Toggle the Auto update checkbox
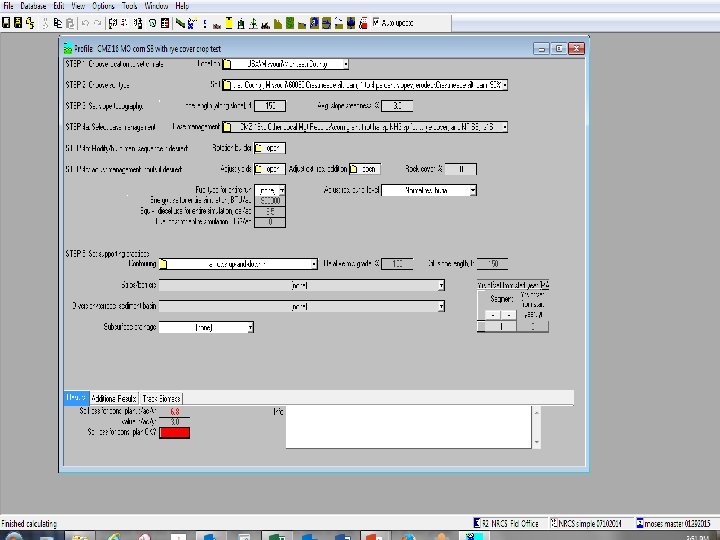This screenshot has width=720, height=540. click(376, 22)
